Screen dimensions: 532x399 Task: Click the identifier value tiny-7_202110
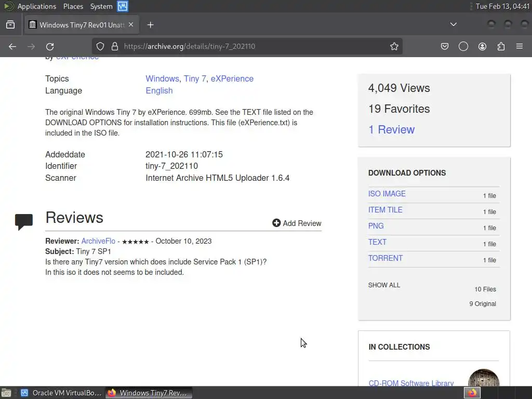pyautogui.click(x=171, y=166)
